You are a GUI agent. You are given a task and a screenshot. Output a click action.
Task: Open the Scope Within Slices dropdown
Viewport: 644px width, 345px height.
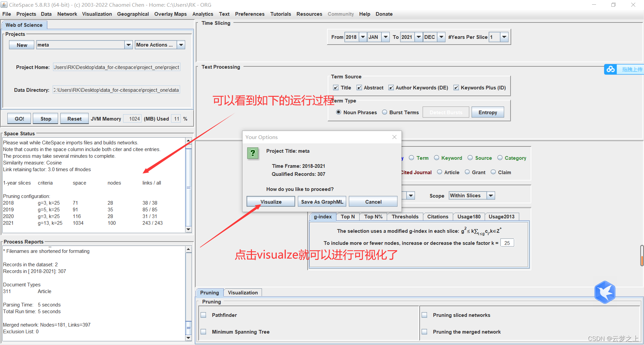(491, 196)
